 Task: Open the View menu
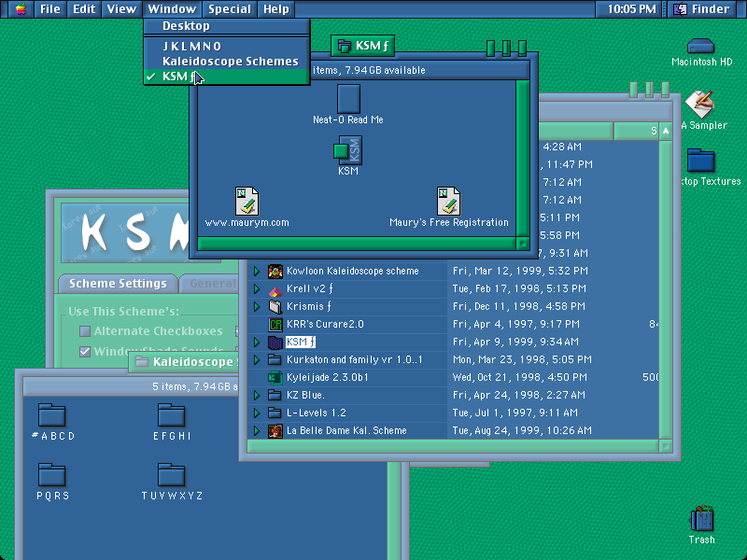[x=121, y=9]
